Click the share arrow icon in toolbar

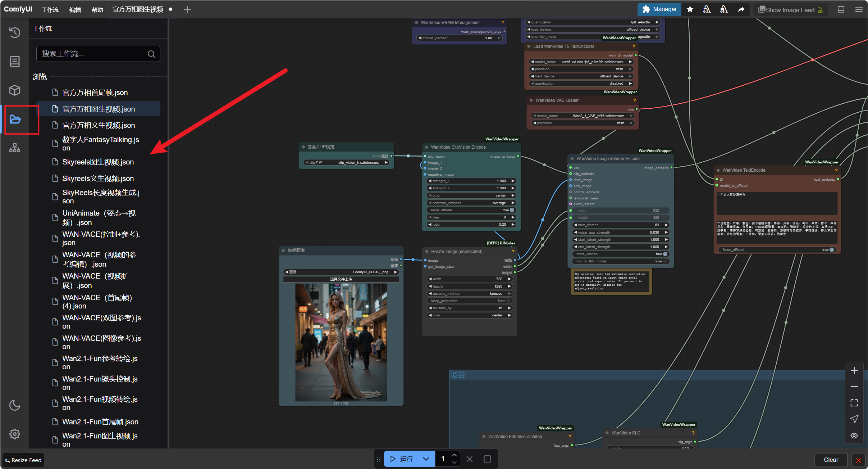[x=741, y=9]
